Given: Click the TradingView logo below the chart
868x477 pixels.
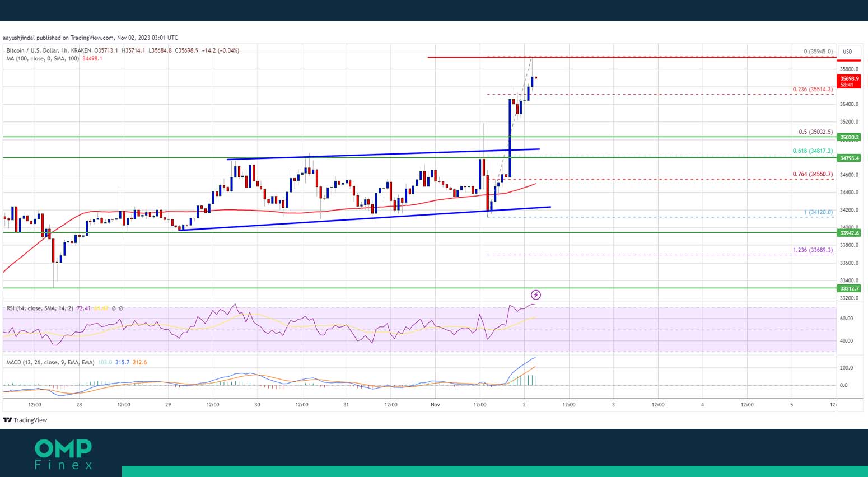Looking at the screenshot, I should [25, 420].
